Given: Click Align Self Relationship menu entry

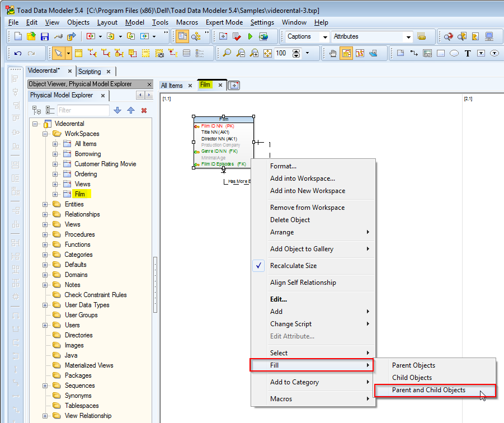Looking at the screenshot, I should pos(313,283).
